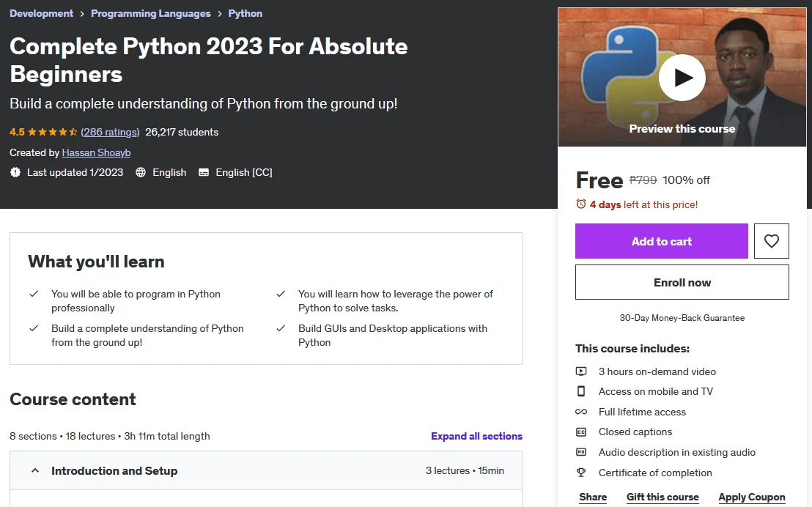The width and height of the screenshot is (812, 507).
Task: Click Apply Coupon
Action: point(751,497)
